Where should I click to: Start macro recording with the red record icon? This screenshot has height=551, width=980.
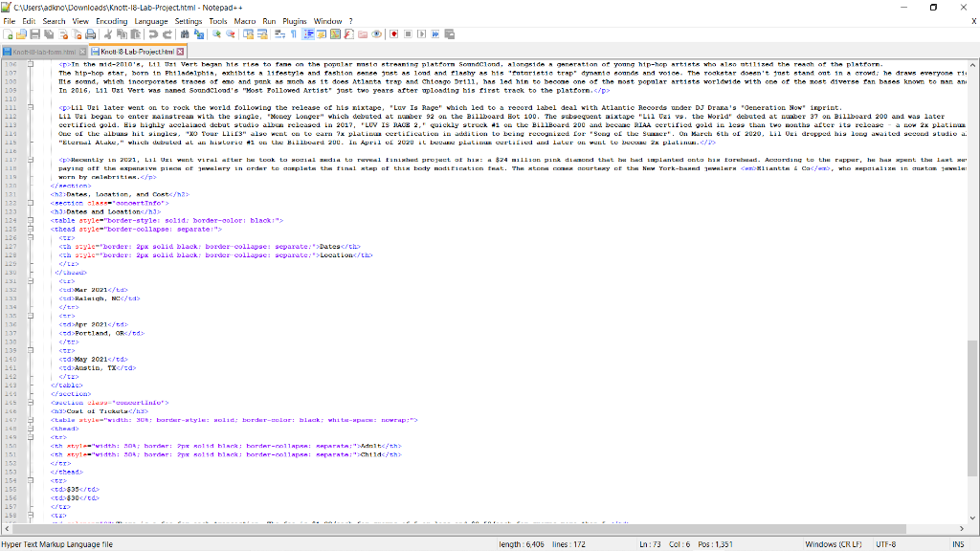click(x=393, y=34)
